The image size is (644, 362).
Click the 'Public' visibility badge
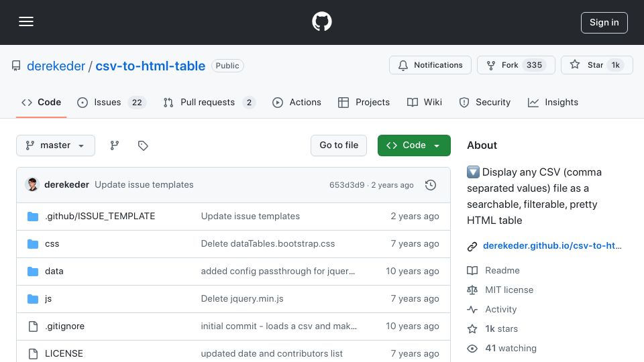(x=227, y=66)
